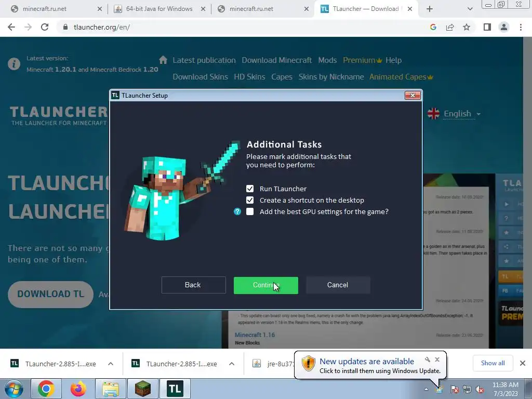Open the Windows Start menu
532x399 pixels.
click(x=14, y=389)
